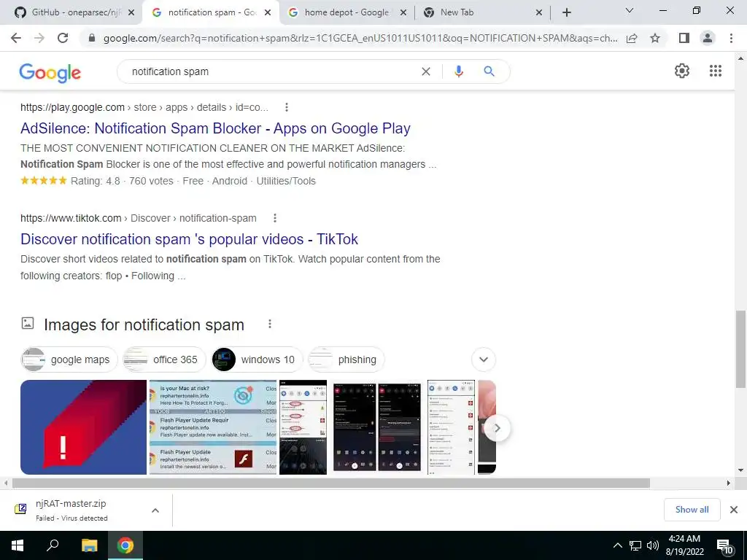Close the New Tab tab

click(x=539, y=13)
